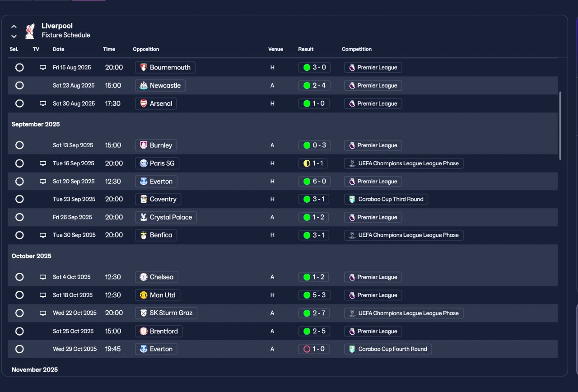Collapse the September 2025 month section

coord(36,124)
